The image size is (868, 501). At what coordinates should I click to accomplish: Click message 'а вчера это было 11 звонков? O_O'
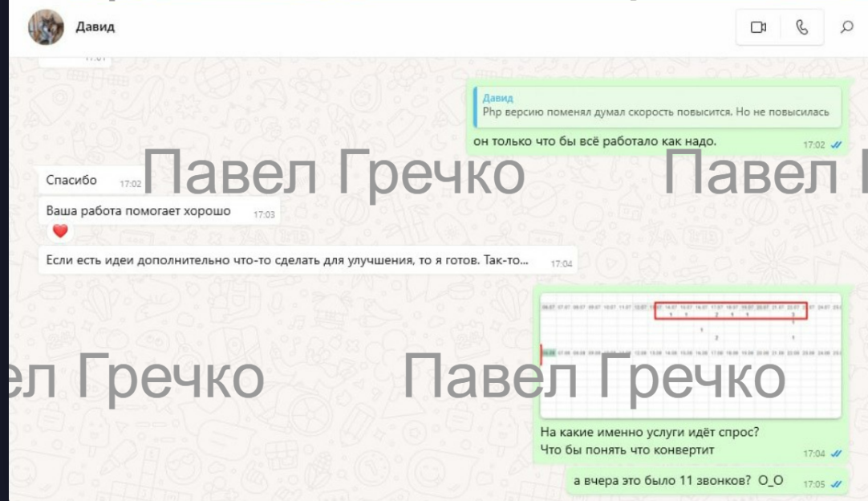tap(708, 480)
